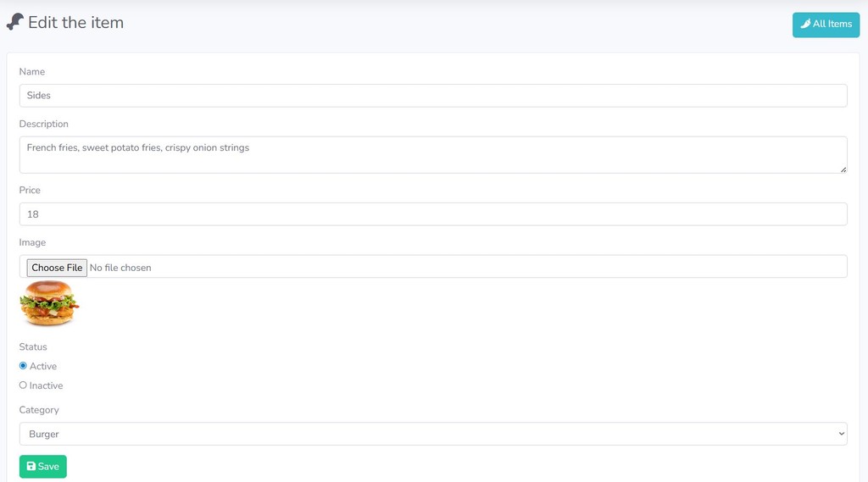
Task: Click into the Name field containing Sides
Action: point(433,96)
